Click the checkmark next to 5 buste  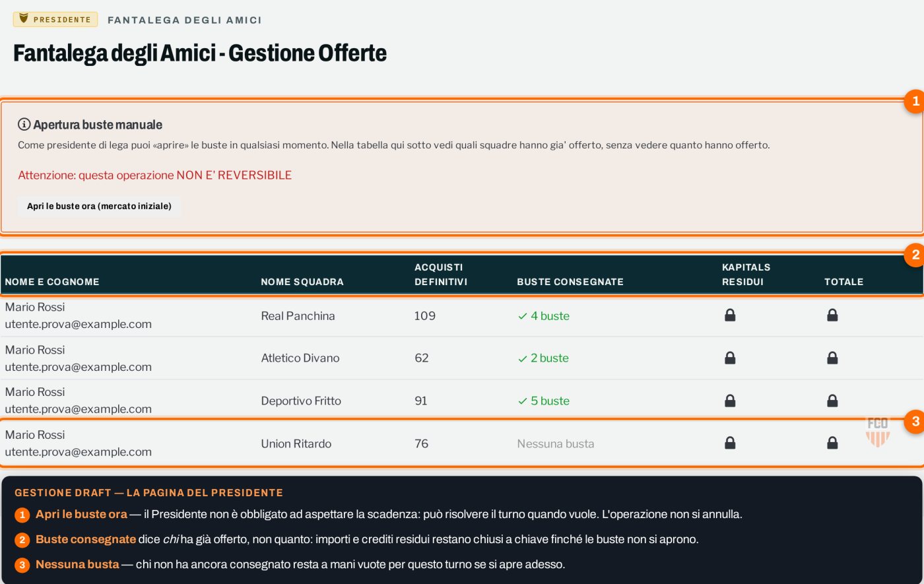[522, 401]
